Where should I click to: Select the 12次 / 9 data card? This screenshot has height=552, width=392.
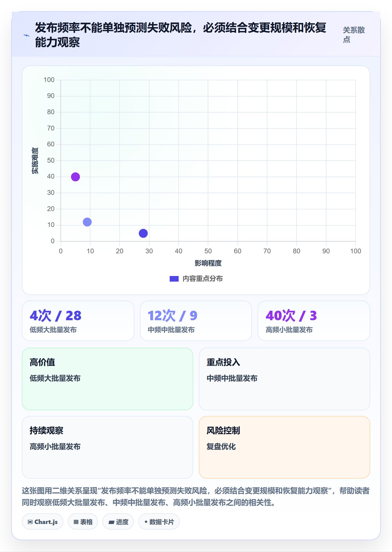(196, 321)
